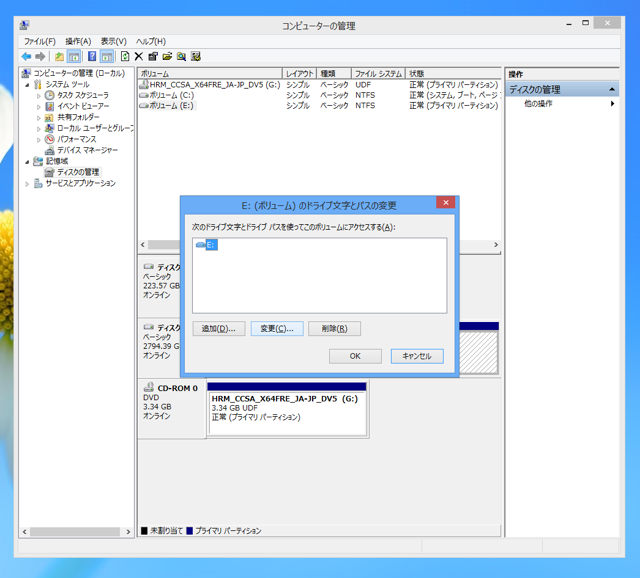This screenshot has height=578, width=640.
Task: Toggle the show/hide action pane icon
Action: click(x=107, y=56)
